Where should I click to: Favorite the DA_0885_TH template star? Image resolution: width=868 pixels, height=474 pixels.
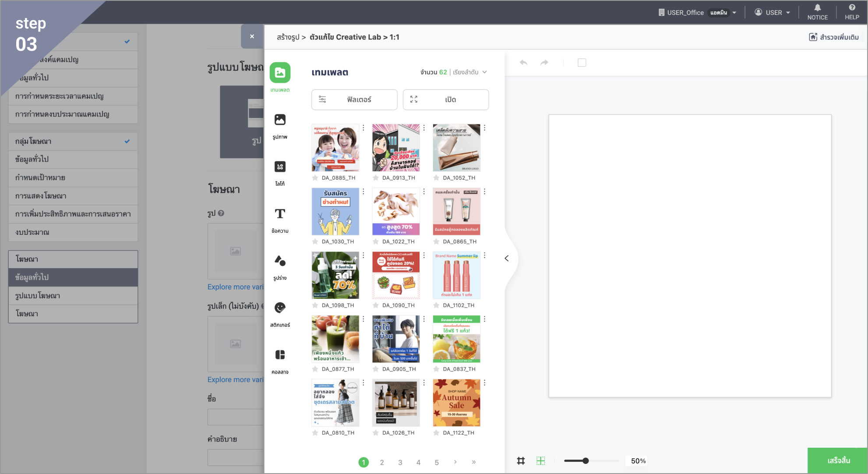point(315,178)
